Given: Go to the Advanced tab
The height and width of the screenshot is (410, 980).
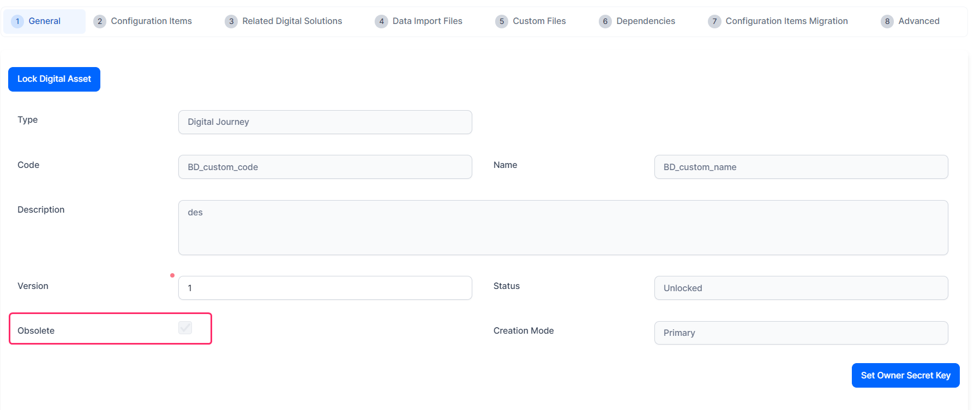Looking at the screenshot, I should coord(918,21).
